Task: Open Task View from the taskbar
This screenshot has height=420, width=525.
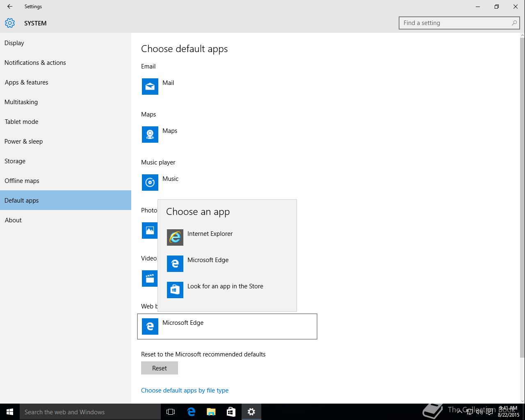Action: coord(171,412)
